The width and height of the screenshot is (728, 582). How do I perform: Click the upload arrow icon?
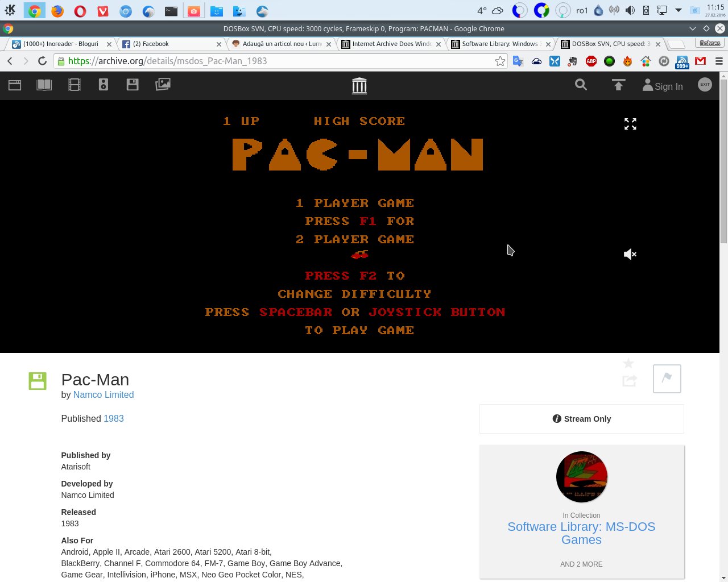(x=618, y=85)
